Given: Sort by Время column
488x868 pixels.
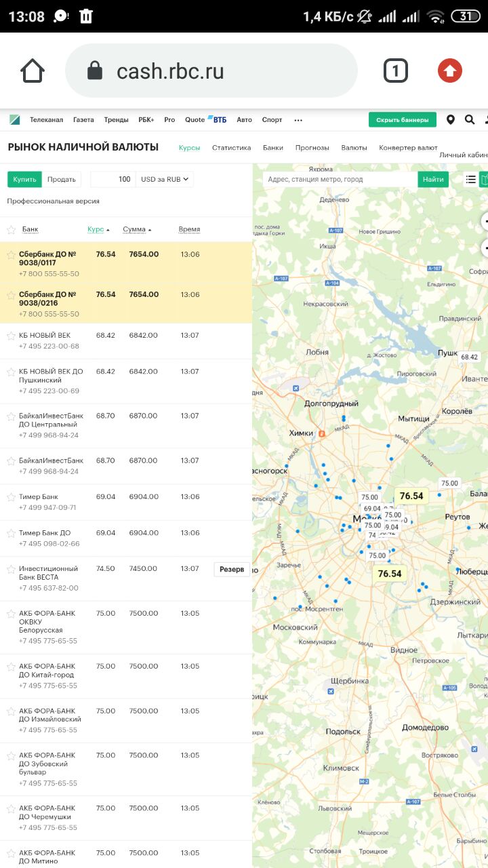Looking at the screenshot, I should point(189,229).
